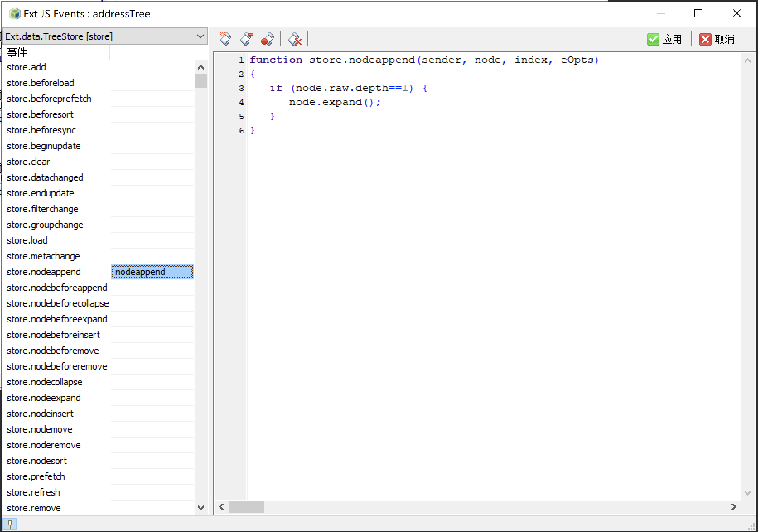Image resolution: width=758 pixels, height=532 pixels.
Task: Select the store.beforesync event
Action: 41,130
